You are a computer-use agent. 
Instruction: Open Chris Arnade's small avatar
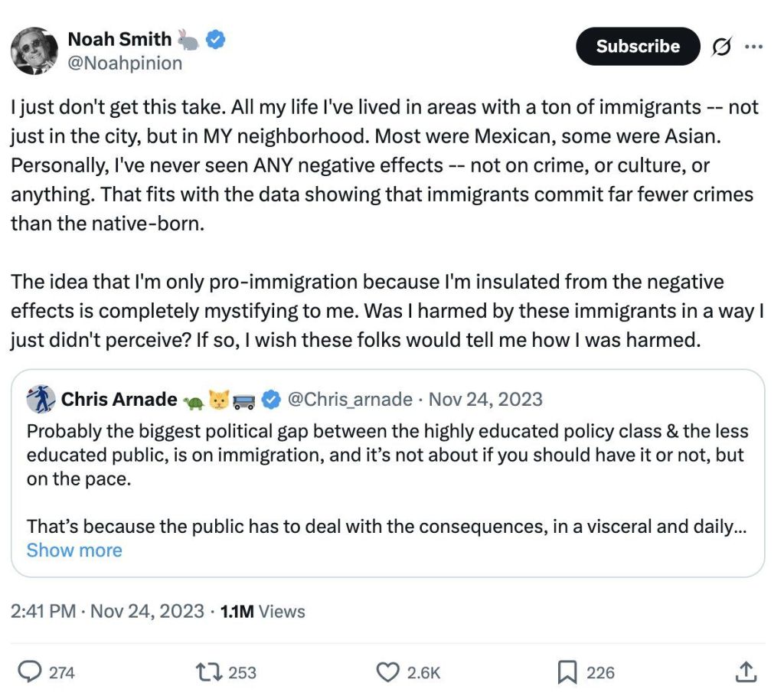[41, 399]
